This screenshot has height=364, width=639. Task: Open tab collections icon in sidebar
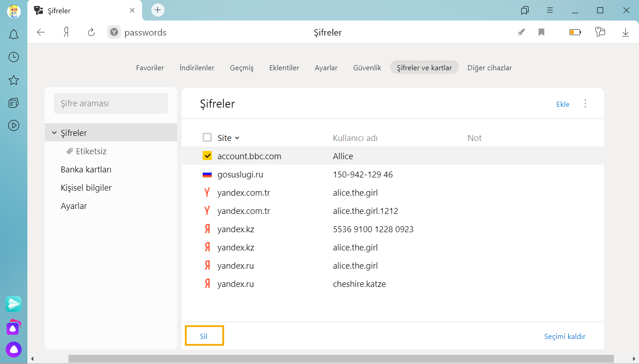14,103
